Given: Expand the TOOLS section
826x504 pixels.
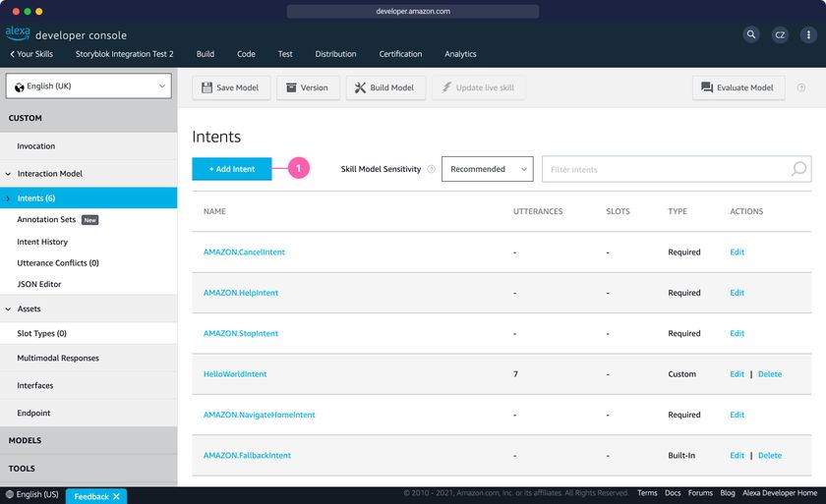Looking at the screenshot, I should [88, 469].
